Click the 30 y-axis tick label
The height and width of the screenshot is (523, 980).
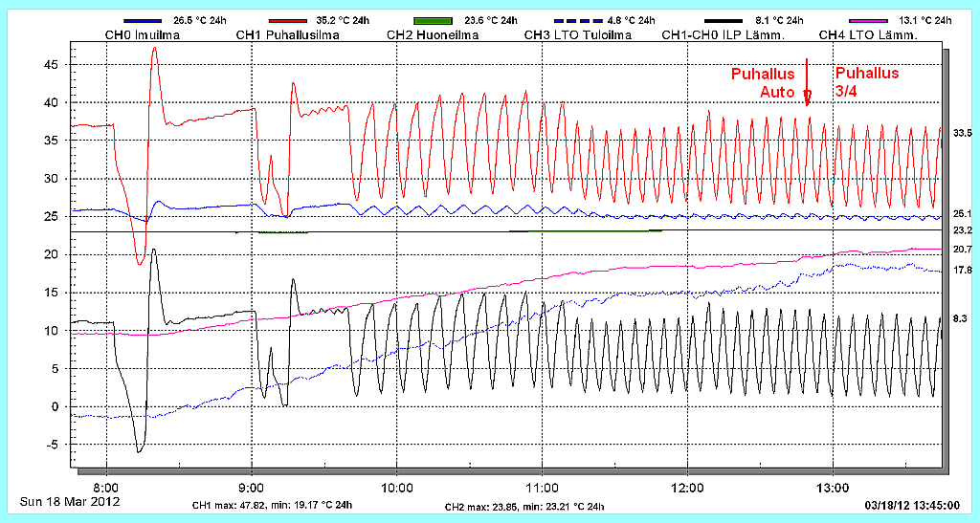[52, 179]
